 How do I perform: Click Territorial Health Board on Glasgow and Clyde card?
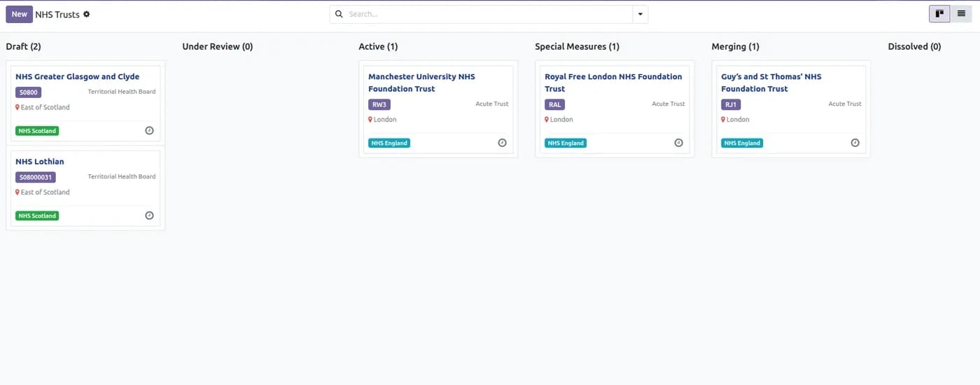[122, 92]
